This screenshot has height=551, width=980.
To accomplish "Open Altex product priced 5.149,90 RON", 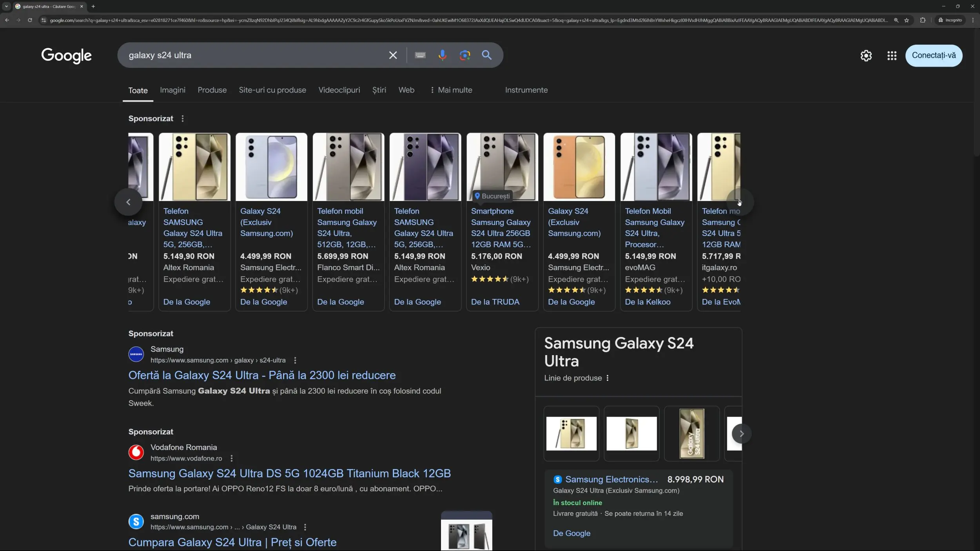I will point(194,222).
